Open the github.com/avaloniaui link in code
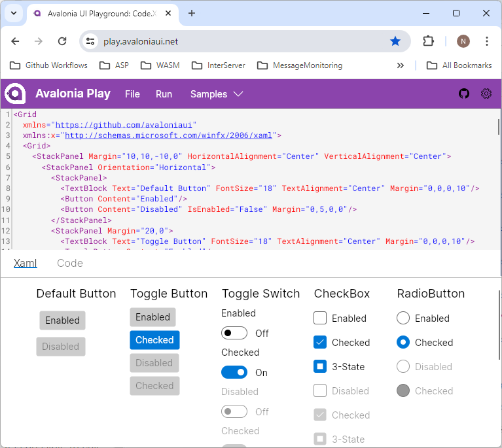The image size is (502, 448). coord(124,125)
